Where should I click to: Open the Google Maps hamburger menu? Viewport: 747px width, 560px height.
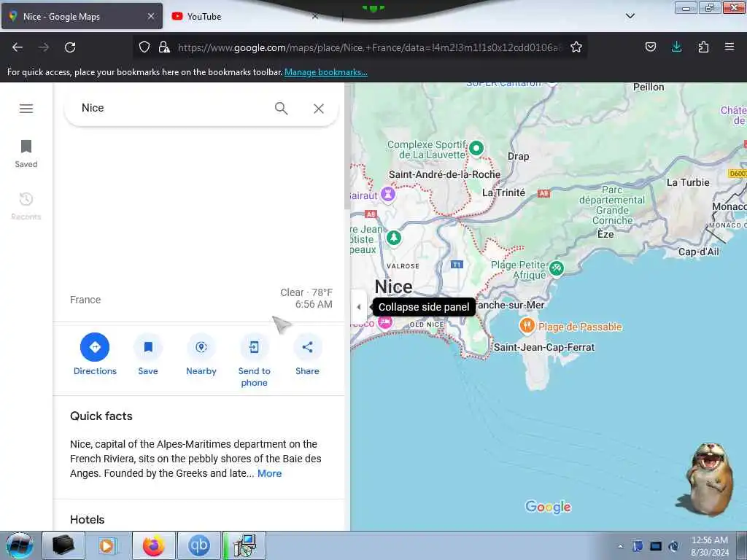(x=26, y=109)
